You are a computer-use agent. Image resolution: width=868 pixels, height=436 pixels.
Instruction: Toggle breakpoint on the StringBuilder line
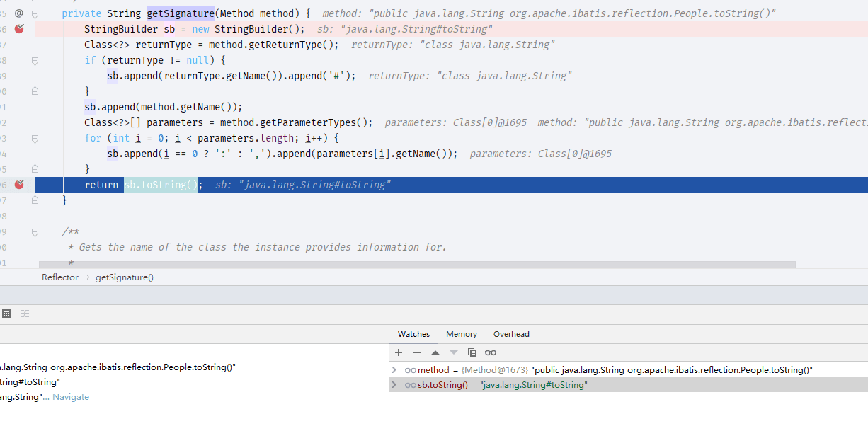pos(19,29)
